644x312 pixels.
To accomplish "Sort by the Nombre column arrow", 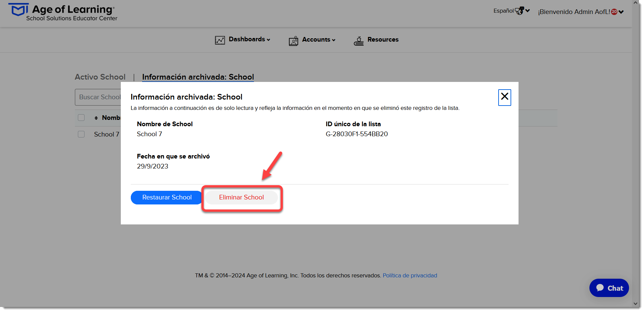I will 96,118.
